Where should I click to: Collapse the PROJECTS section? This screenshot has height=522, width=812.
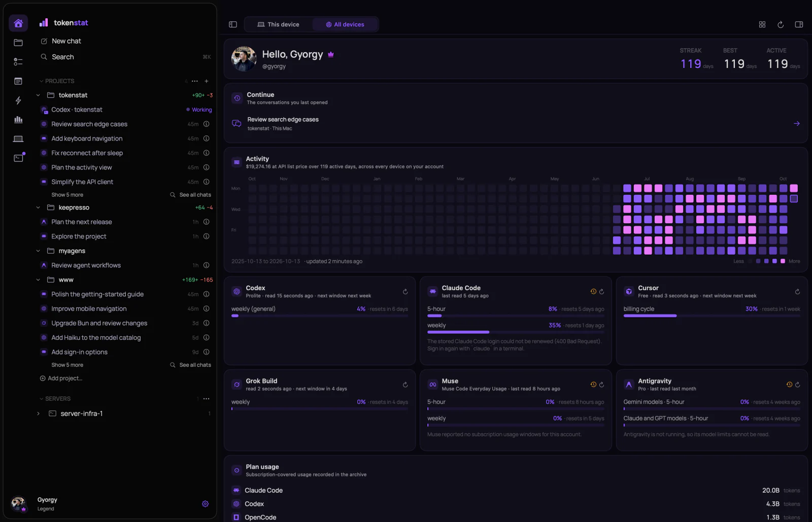[57, 81]
